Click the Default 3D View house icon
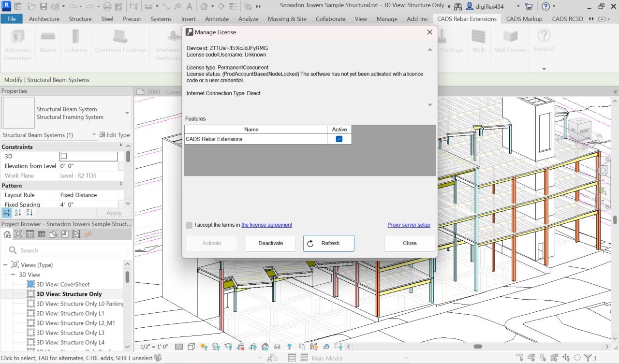 [x=204, y=6]
